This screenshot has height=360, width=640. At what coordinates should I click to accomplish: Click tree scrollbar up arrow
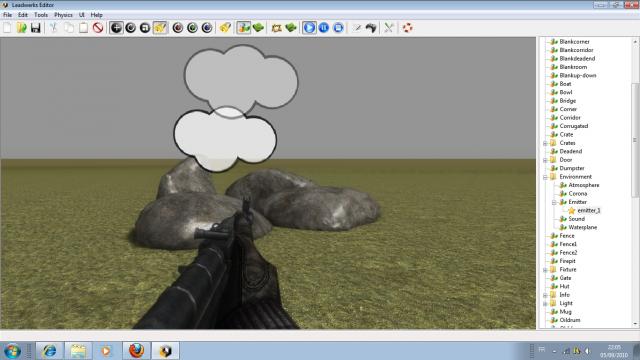coord(635,42)
